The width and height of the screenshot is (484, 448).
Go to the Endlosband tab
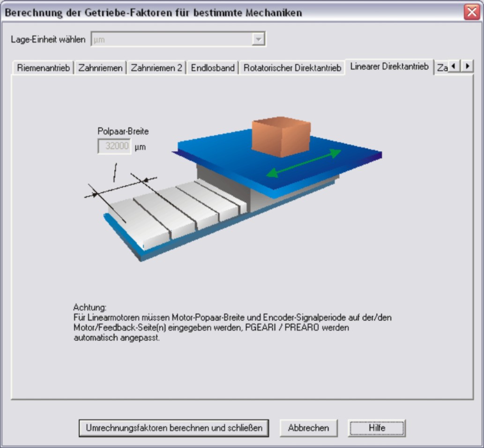[212, 68]
